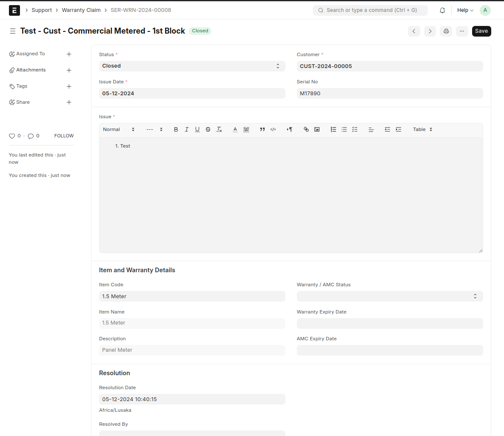Go to Warranty Claim breadcrumb

point(81,10)
